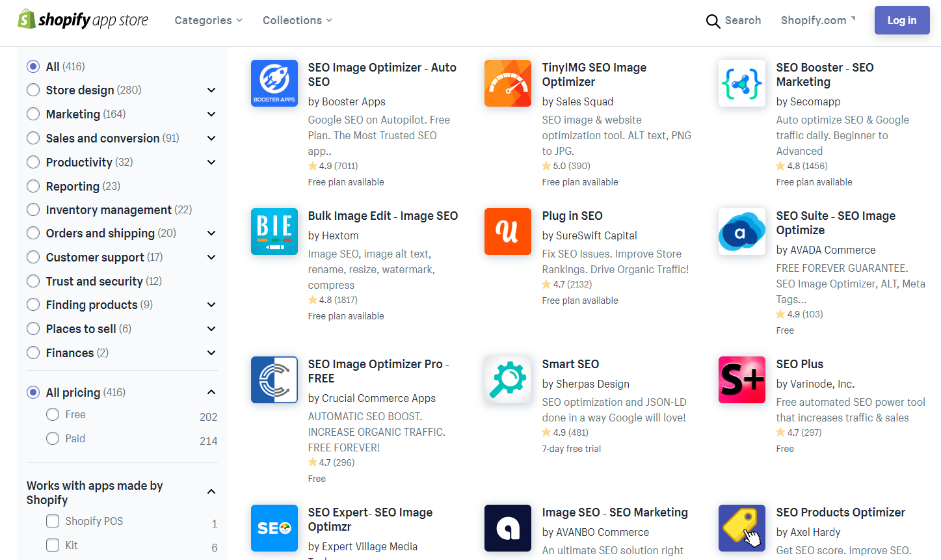This screenshot has width=941, height=560.
Task: Open SEO Products Optimizer tag icon
Action: [x=742, y=528]
